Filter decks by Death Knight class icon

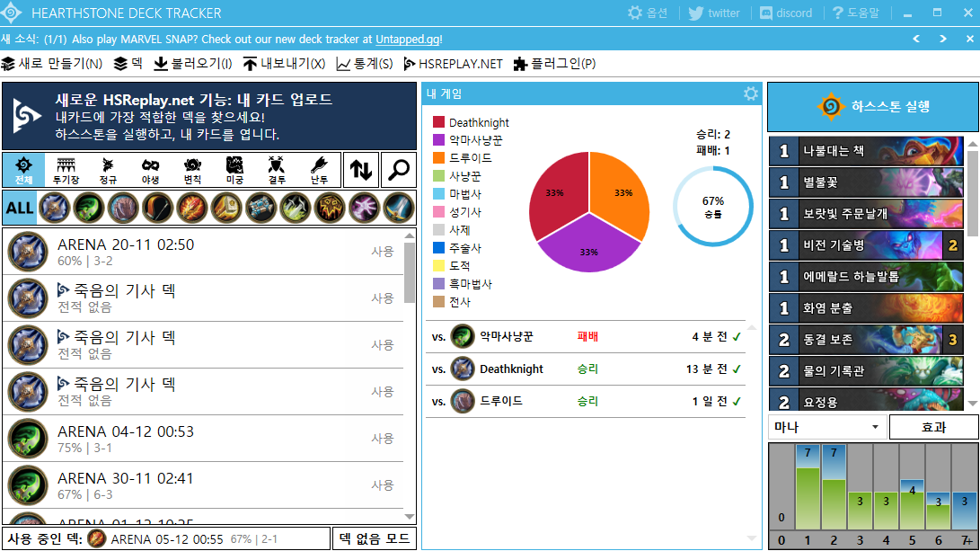coord(55,208)
